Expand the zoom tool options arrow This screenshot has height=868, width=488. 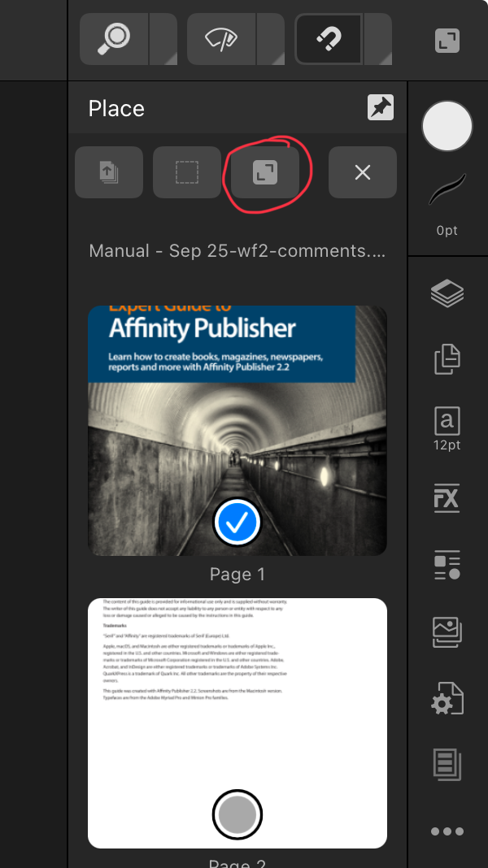pyautogui.click(x=163, y=39)
